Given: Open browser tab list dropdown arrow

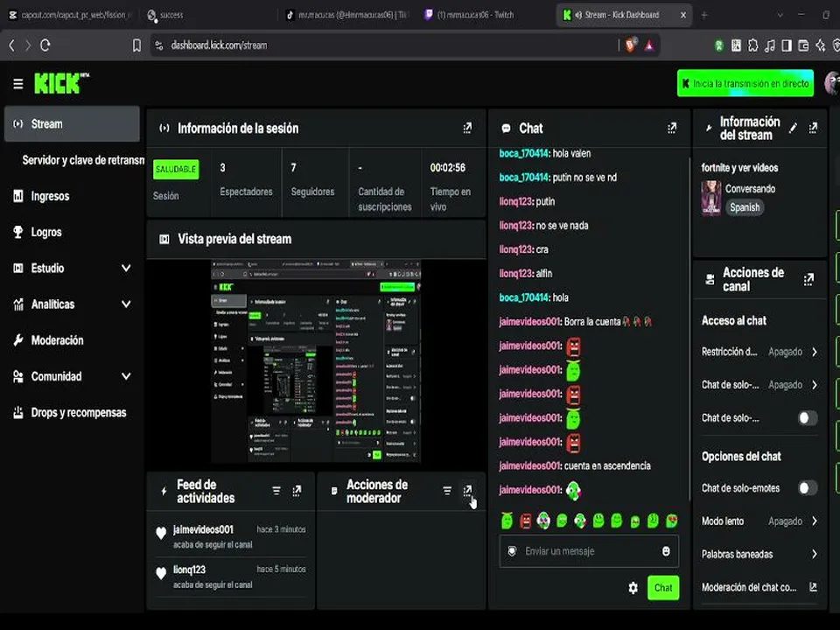Looking at the screenshot, I should coord(780,15).
